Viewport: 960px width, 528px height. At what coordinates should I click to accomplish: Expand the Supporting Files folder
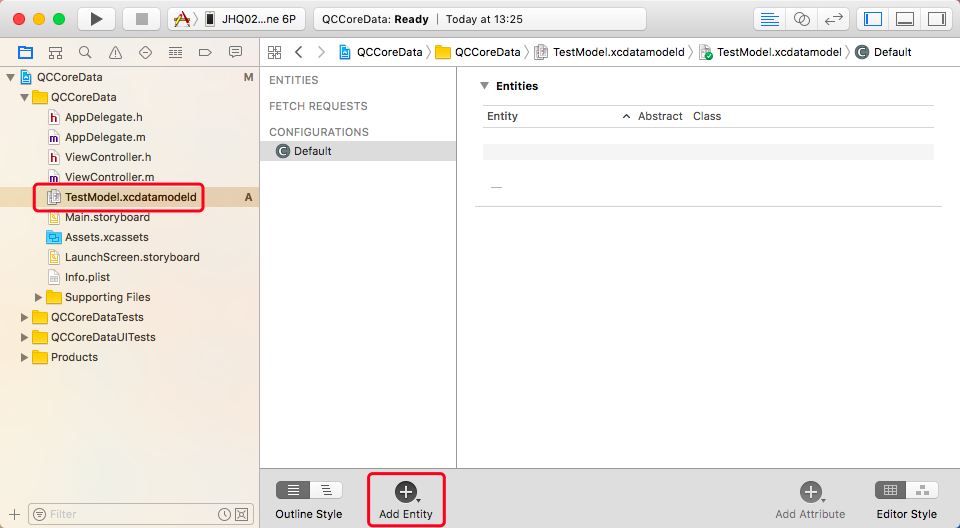[x=39, y=297]
